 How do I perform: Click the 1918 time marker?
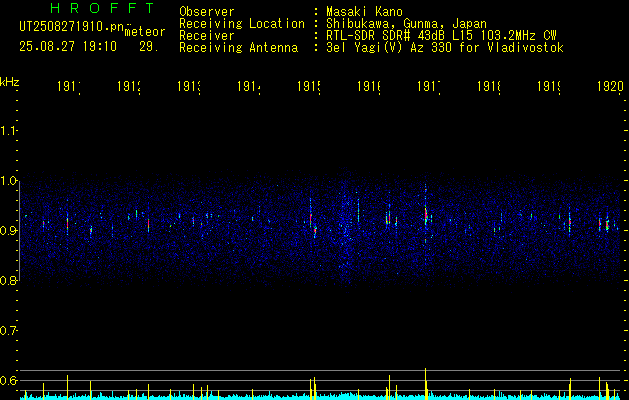tap(489, 86)
